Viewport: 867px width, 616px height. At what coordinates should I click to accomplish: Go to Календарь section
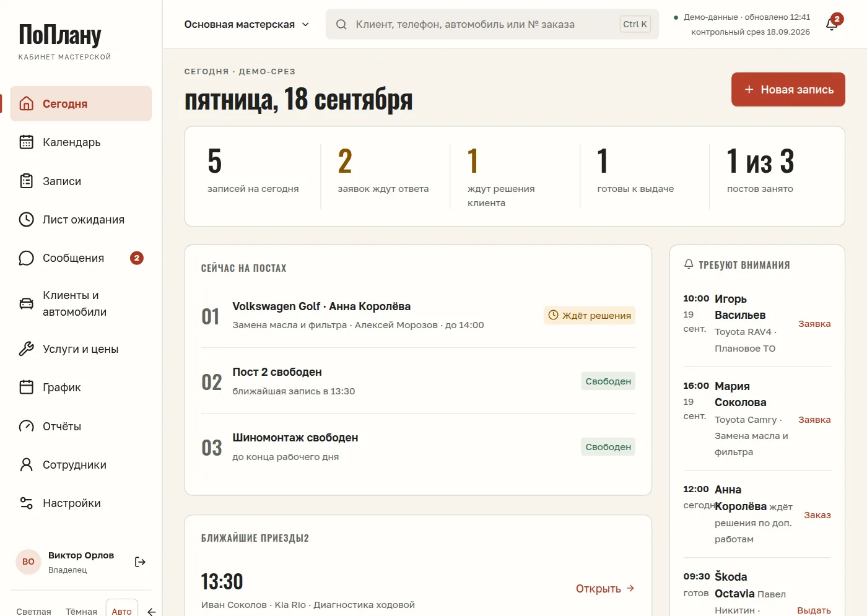(81, 142)
